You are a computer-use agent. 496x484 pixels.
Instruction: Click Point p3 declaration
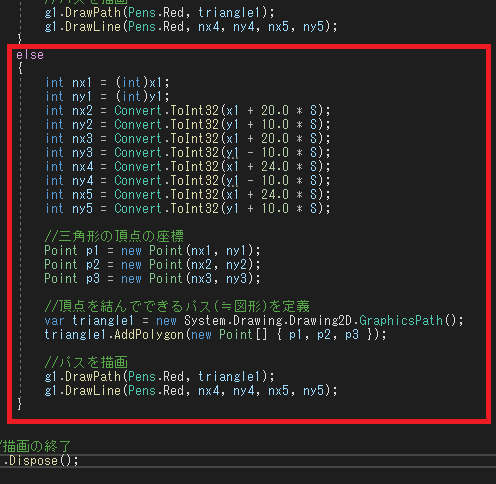point(72,279)
